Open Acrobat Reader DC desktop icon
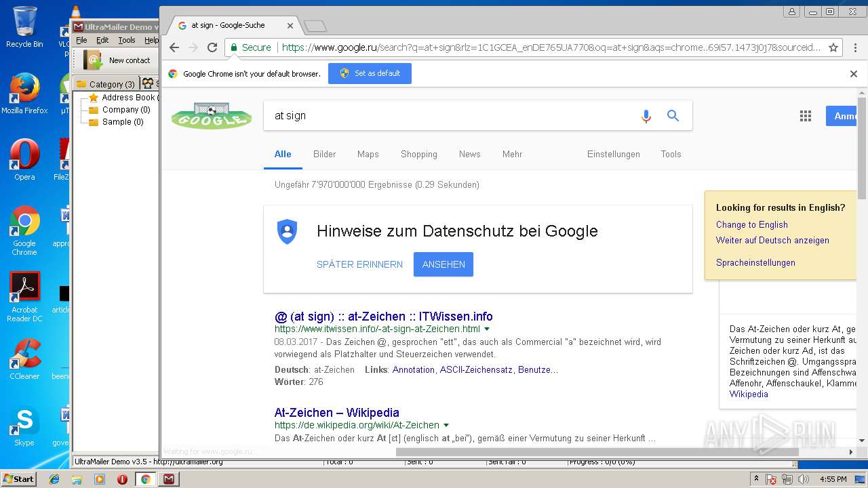Image resolution: width=868 pixels, height=488 pixels. (x=24, y=297)
